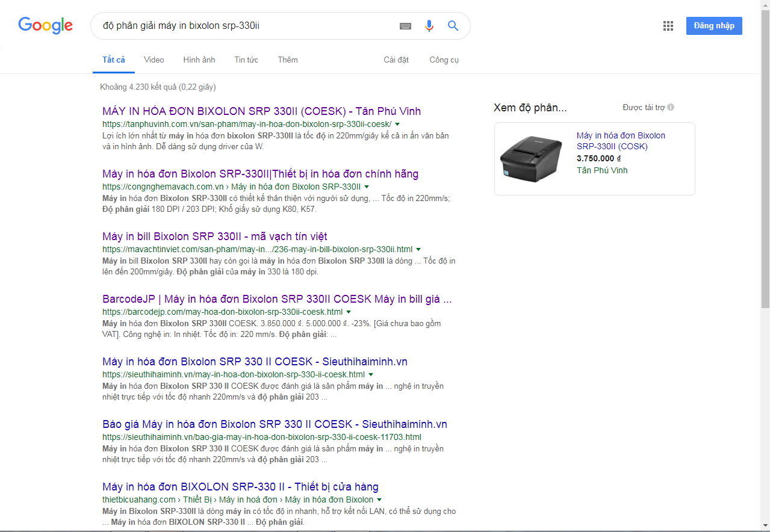Image resolution: width=770 pixels, height=532 pixels.
Task: Click the Google logo
Action: click(46, 25)
